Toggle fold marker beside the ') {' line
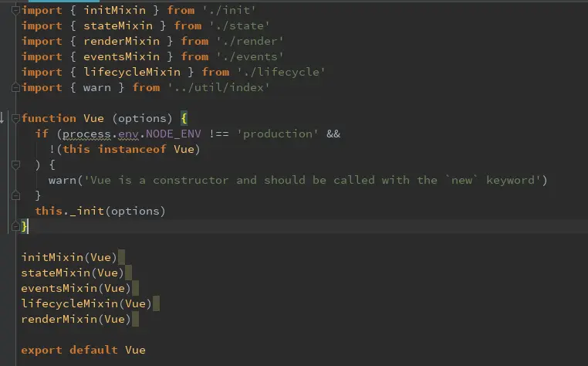 (x=15, y=164)
